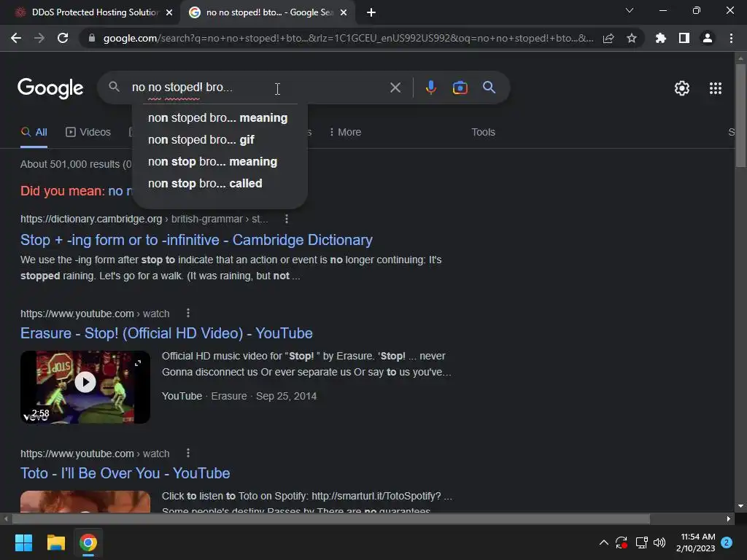Open Toto - I'll Be Over You result
This screenshot has height=560, width=747.
point(125,473)
